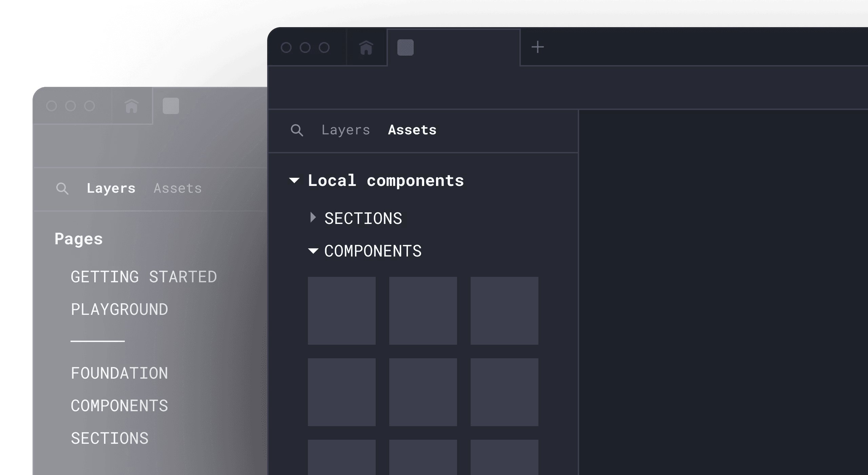Screen dimensions: 868x475
Task: Click the plus icon to add tab
Action: click(x=537, y=47)
